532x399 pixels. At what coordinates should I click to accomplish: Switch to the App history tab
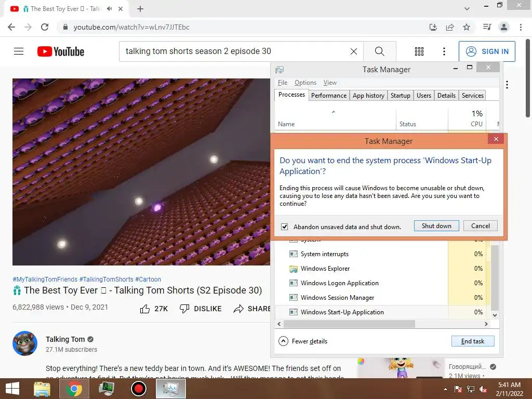tap(368, 96)
